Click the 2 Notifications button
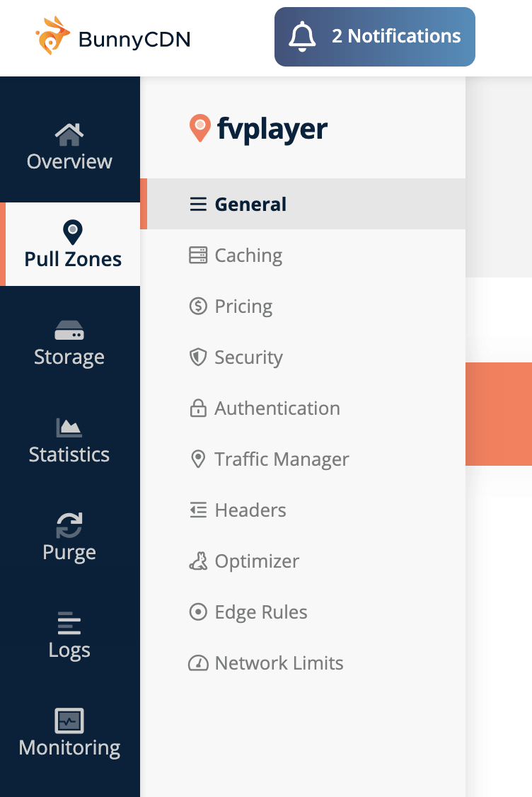Screen dimensions: 532x797 375,37
